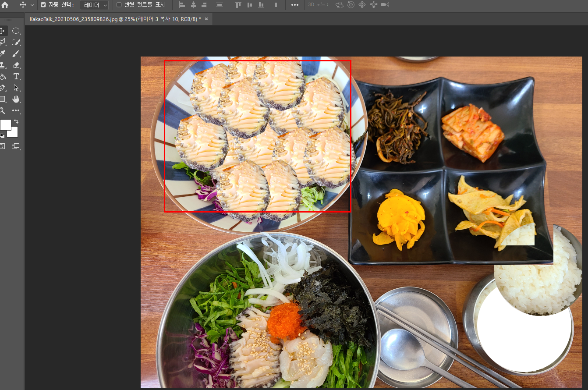Open foreground color swatch picker
The height and width of the screenshot is (390, 588).
tap(5, 125)
